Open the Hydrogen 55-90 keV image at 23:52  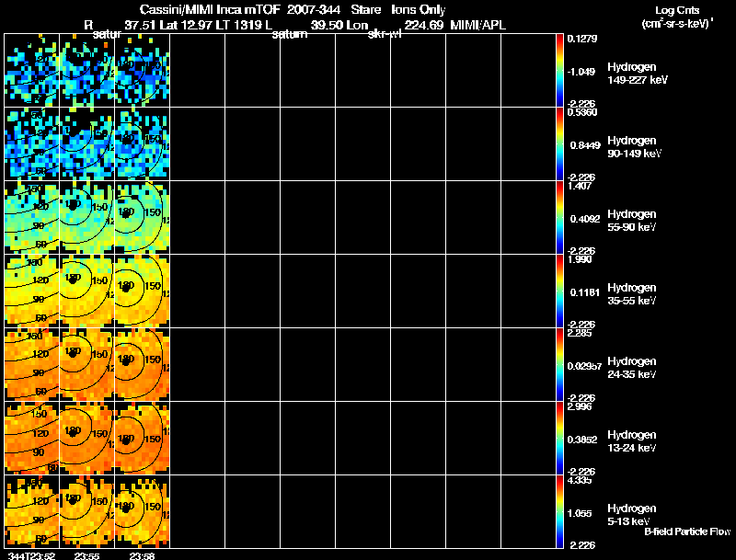tap(32, 218)
